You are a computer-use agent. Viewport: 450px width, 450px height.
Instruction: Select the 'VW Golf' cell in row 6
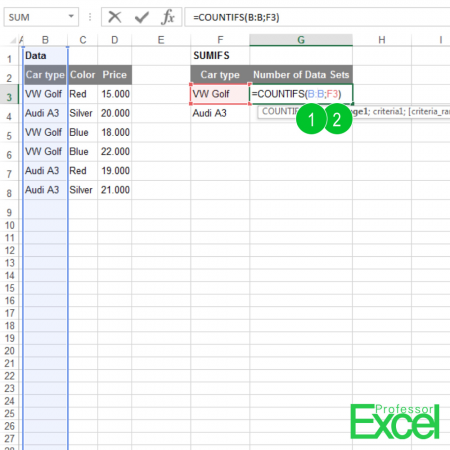45,152
